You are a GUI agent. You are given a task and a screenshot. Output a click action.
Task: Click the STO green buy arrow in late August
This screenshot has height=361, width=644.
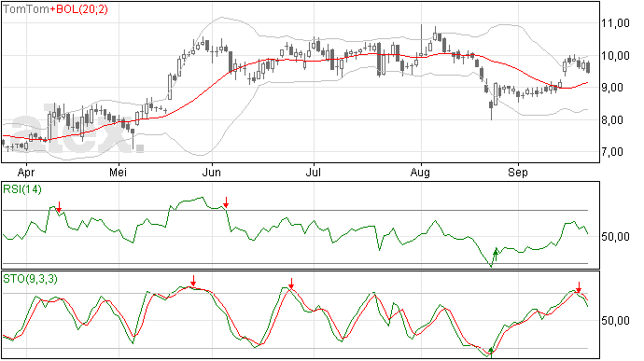coord(491,352)
